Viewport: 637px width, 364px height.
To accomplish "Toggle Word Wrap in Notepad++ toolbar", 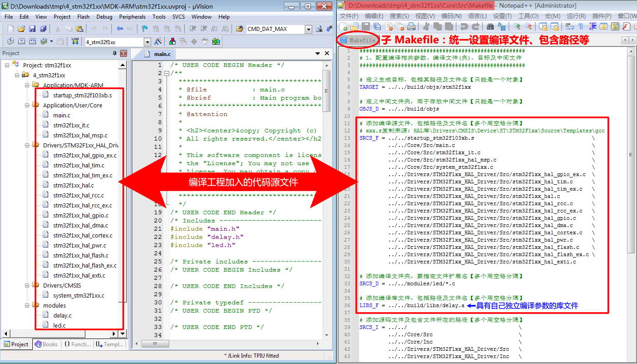I will click(x=570, y=27).
